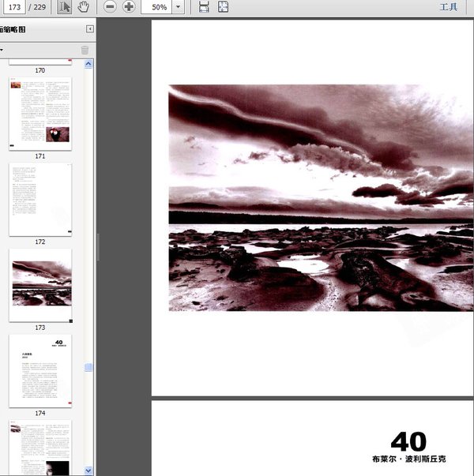474x476 pixels.
Task: Collapse the thumbnails panel with arrow icon
Action: 90,29
